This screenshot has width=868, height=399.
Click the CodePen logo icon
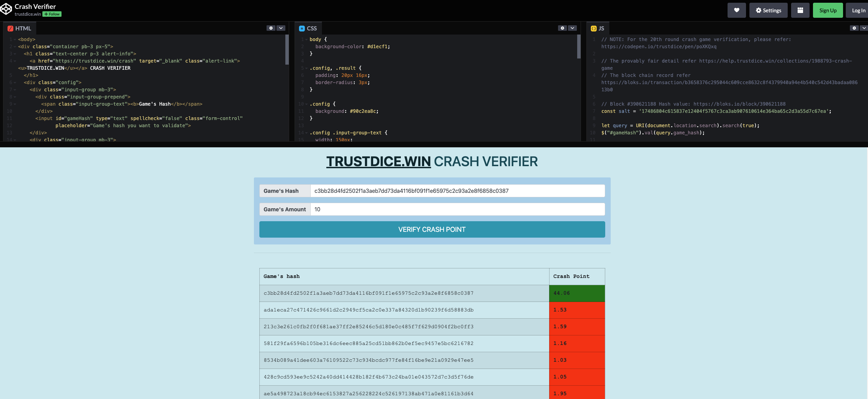(6, 10)
